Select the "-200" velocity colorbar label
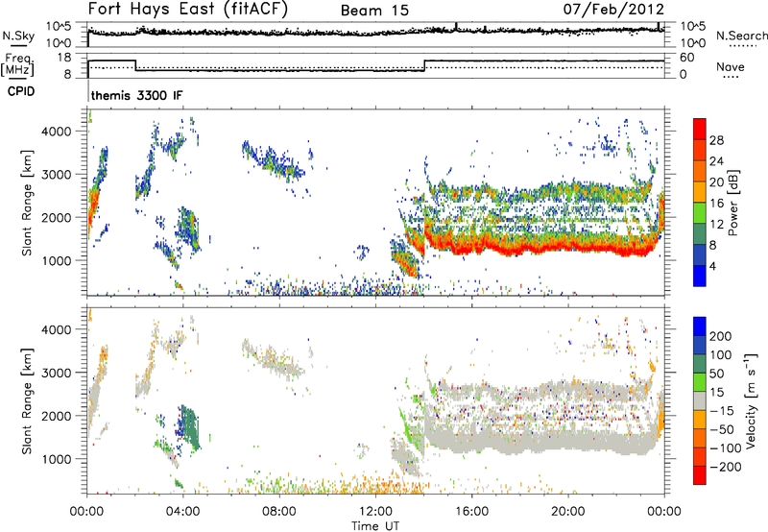Screen dimensions: 768x532 coord(725,467)
